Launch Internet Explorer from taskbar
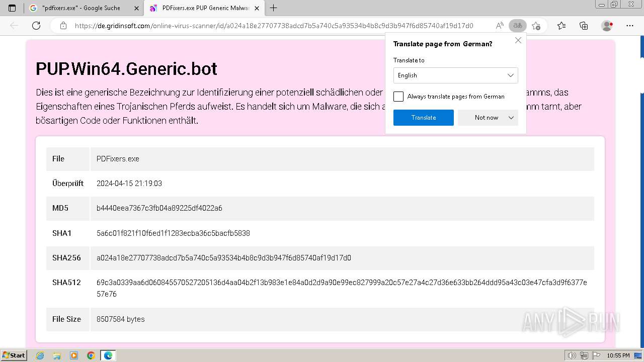Image resolution: width=644 pixels, height=362 pixels. tap(40, 355)
